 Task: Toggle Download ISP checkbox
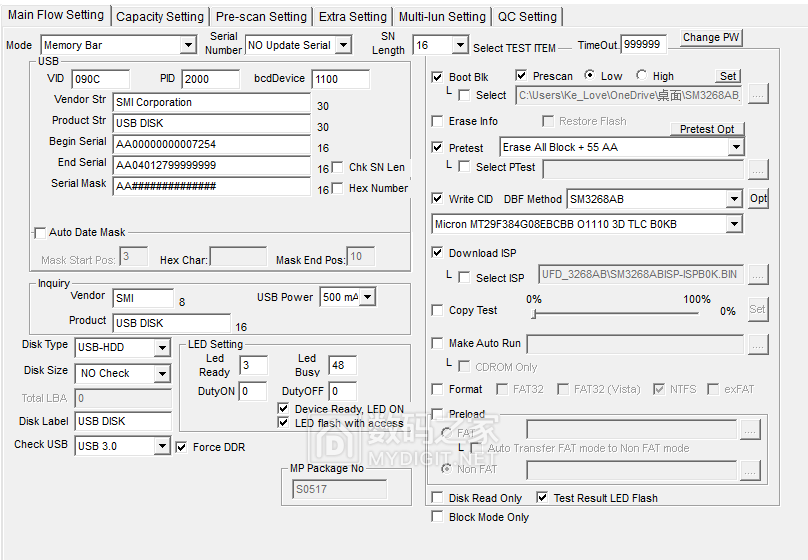(437, 252)
